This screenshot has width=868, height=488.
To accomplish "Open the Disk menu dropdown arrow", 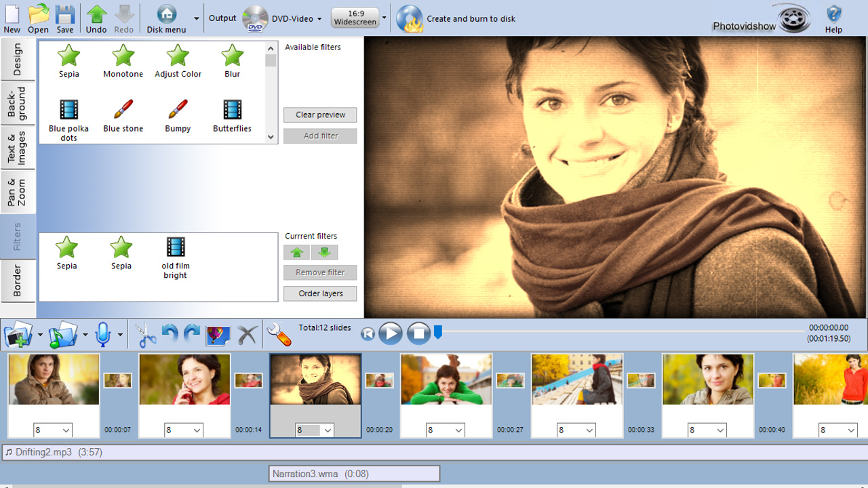I will tap(197, 18).
